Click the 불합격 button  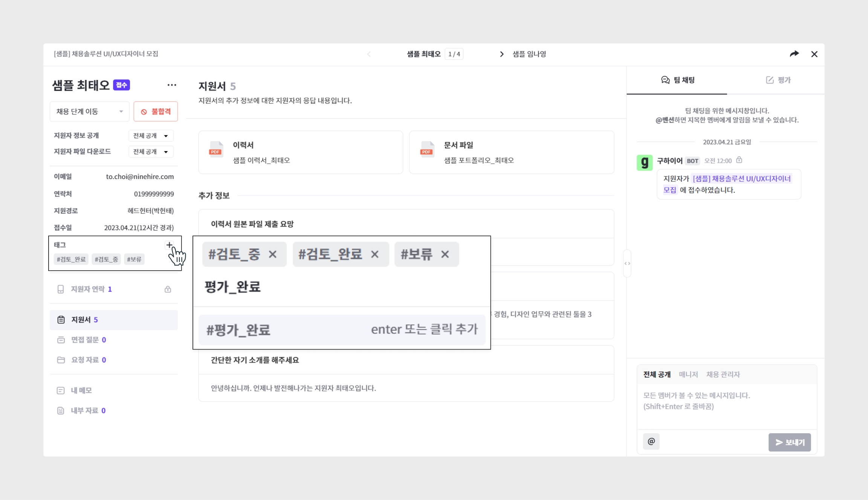[x=156, y=112]
